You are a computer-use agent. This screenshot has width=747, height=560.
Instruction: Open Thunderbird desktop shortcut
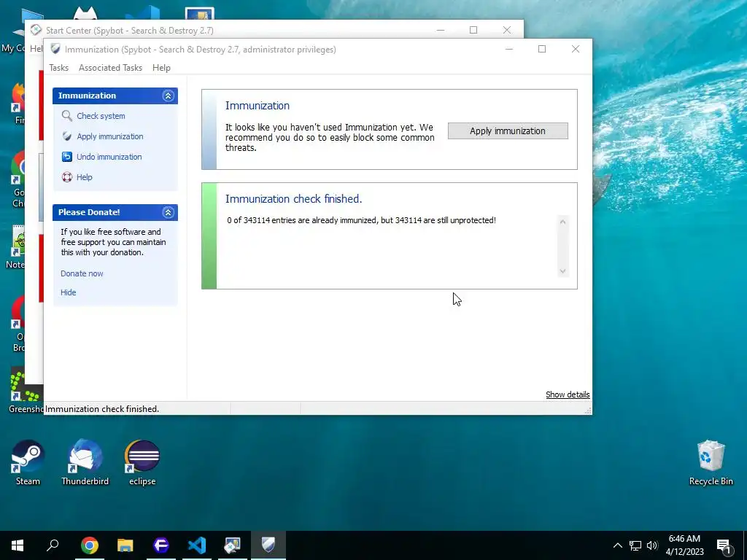coord(85,462)
